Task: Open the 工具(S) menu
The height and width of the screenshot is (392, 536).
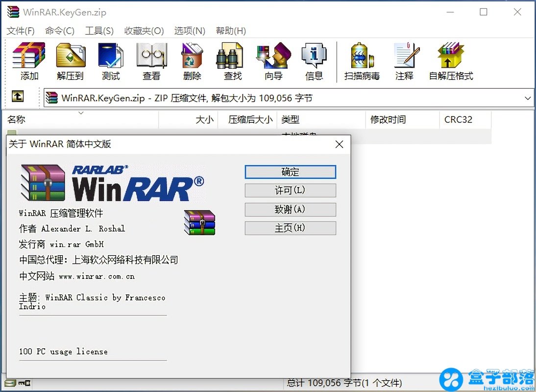Action: click(99, 31)
